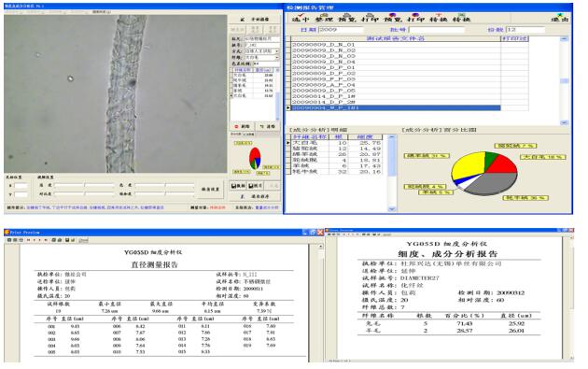Screen dimensions: 588x369
Task: Click the 选中 checkmark toolbar icon
Action: pos(300,17)
